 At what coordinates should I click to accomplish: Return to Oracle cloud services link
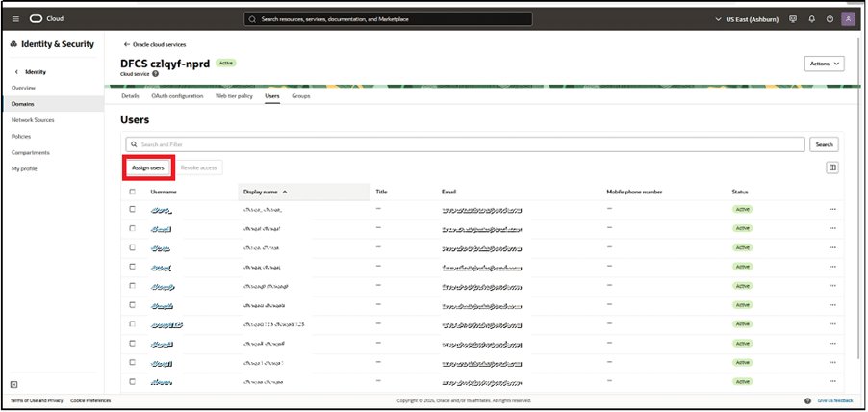point(154,44)
